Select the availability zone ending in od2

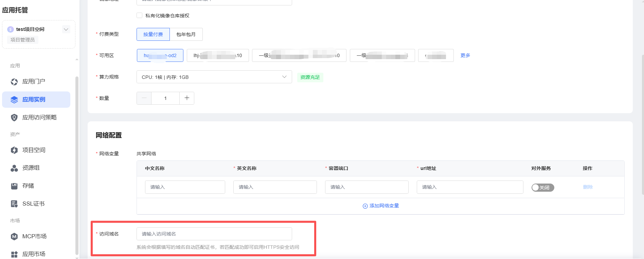160,55
